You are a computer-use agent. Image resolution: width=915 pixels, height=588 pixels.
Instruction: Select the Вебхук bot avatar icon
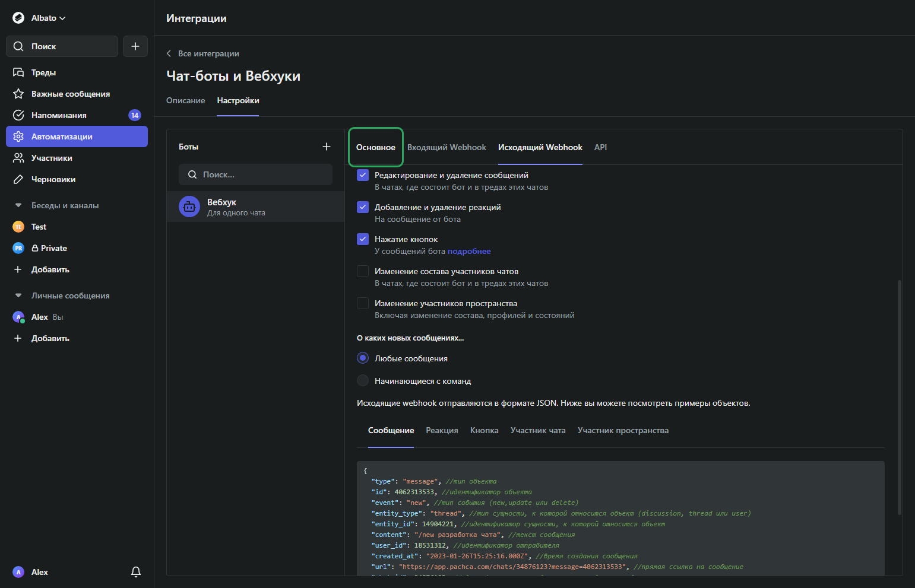tap(189, 206)
